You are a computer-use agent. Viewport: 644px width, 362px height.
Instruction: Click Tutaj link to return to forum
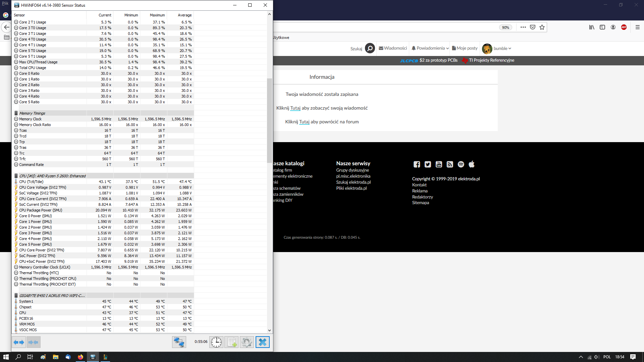click(304, 122)
